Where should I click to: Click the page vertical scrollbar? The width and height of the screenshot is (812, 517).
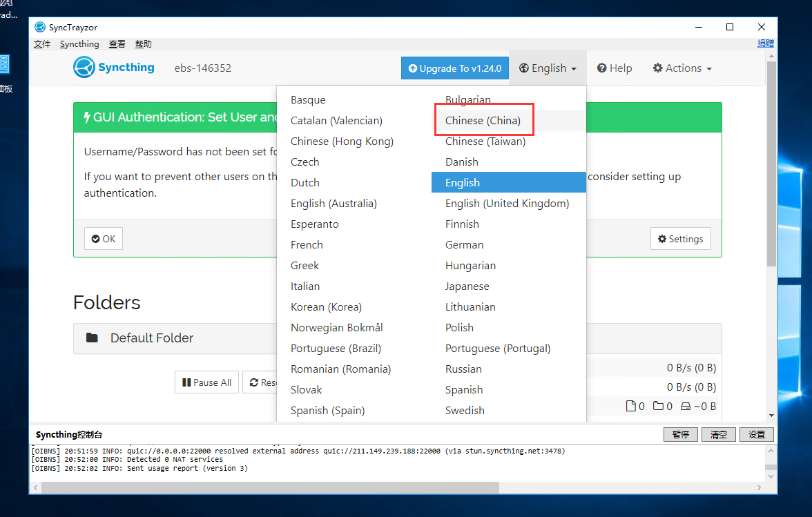[771, 166]
